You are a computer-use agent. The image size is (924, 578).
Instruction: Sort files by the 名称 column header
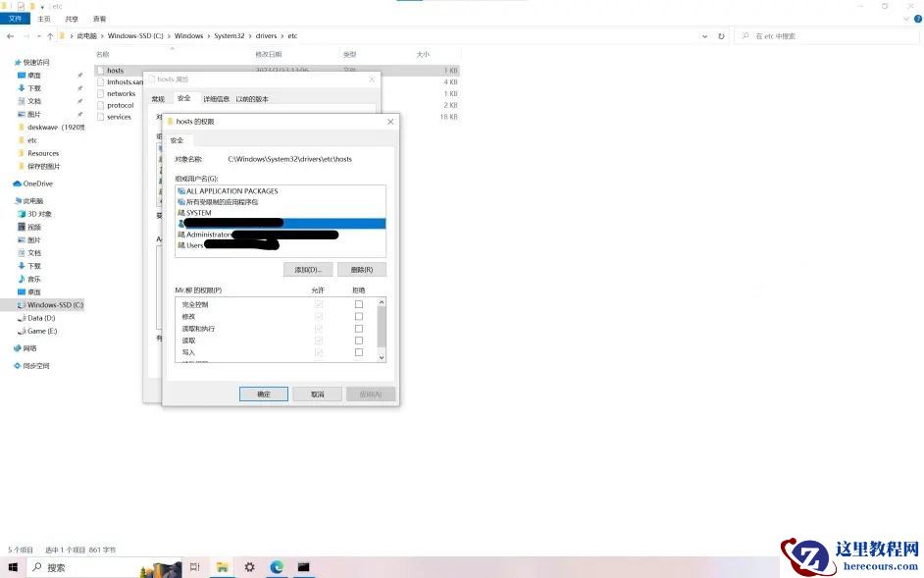coord(103,54)
